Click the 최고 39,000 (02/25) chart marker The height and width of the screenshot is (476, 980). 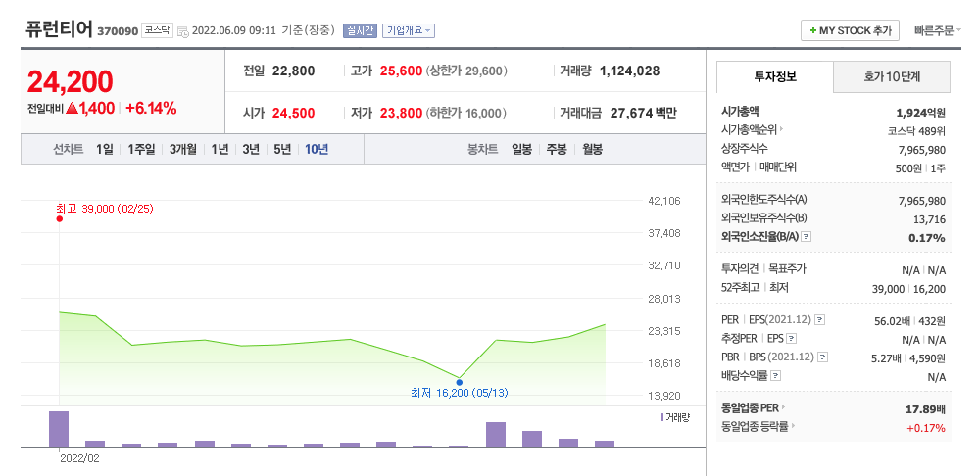coord(60,218)
